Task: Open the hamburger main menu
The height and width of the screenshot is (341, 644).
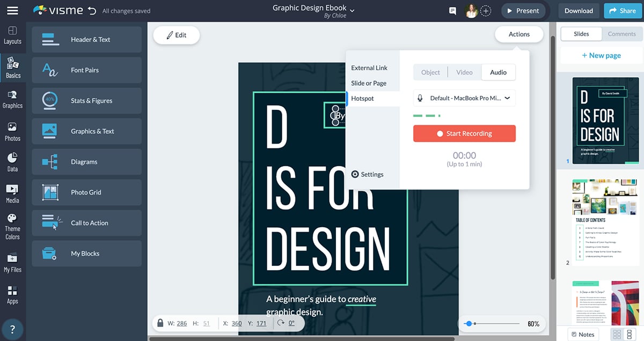Action: coord(12,11)
